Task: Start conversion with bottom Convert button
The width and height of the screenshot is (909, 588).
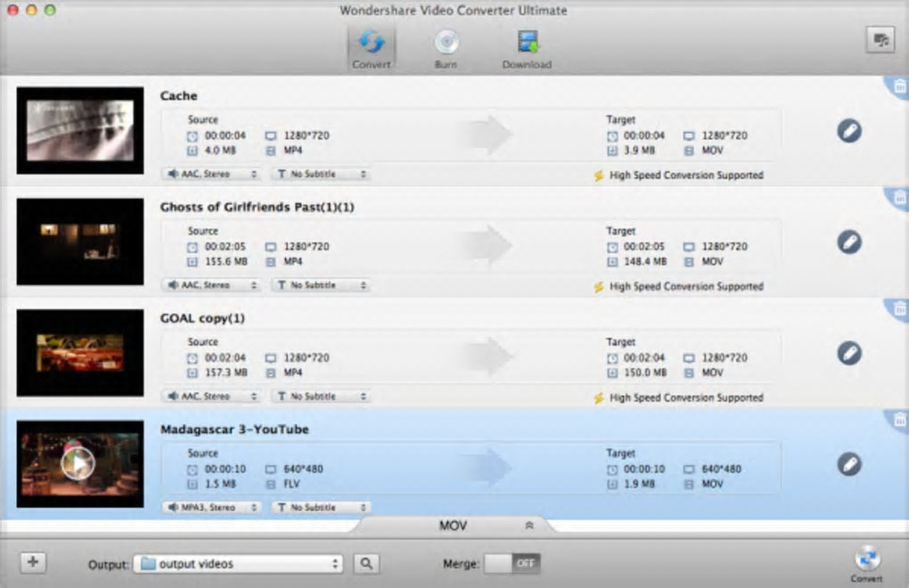Action: point(867,563)
